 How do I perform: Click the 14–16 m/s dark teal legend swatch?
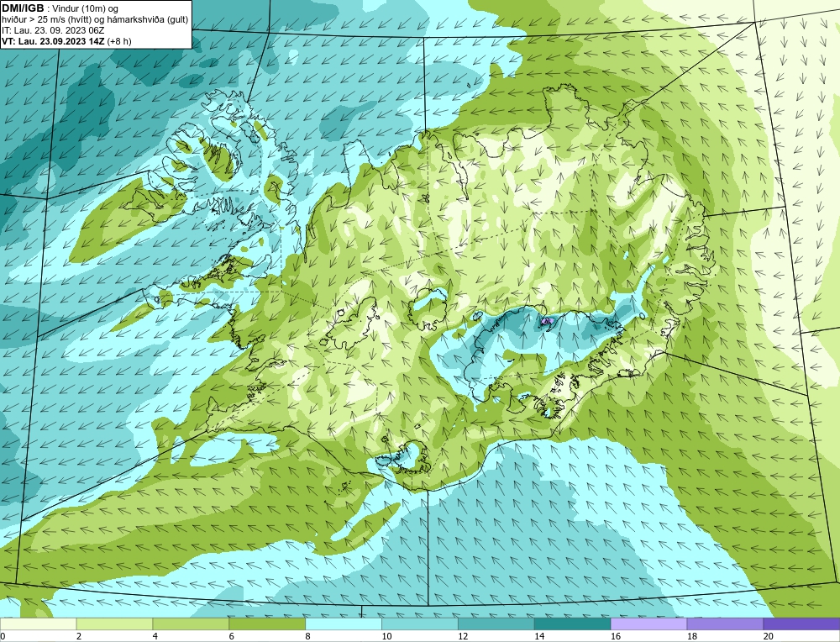coord(573,624)
